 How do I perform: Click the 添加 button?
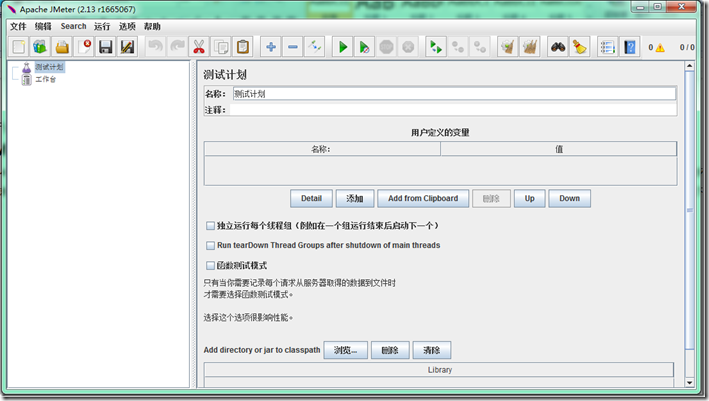click(355, 198)
